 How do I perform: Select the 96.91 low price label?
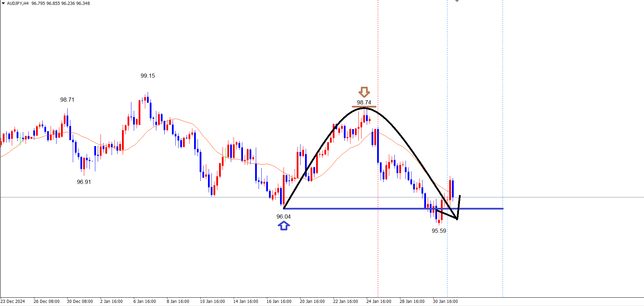coord(84,182)
